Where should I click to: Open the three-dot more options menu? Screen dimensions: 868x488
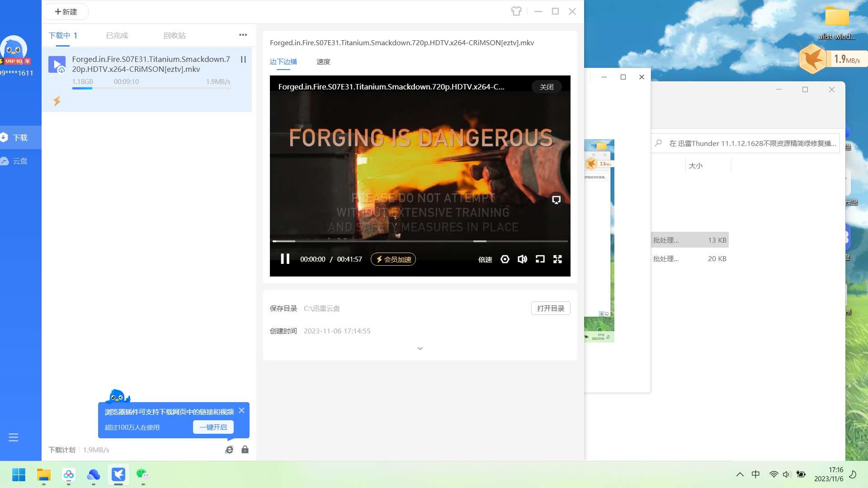coord(243,35)
